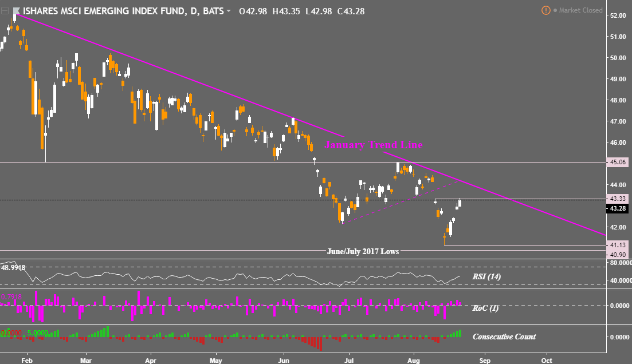The image size is (632, 364).
Task: Select the January Trend Line text label
Action: [x=374, y=145]
